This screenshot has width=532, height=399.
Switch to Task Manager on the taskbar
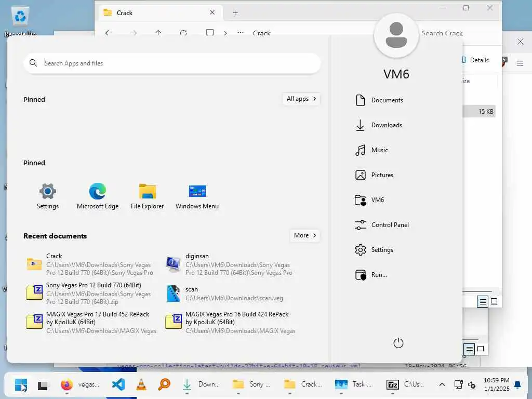tap(353, 385)
